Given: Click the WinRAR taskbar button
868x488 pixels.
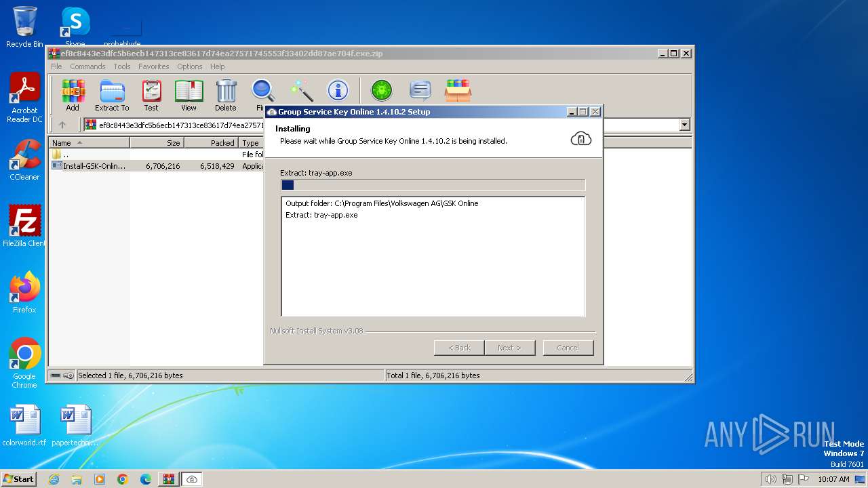Looking at the screenshot, I should pyautogui.click(x=168, y=479).
